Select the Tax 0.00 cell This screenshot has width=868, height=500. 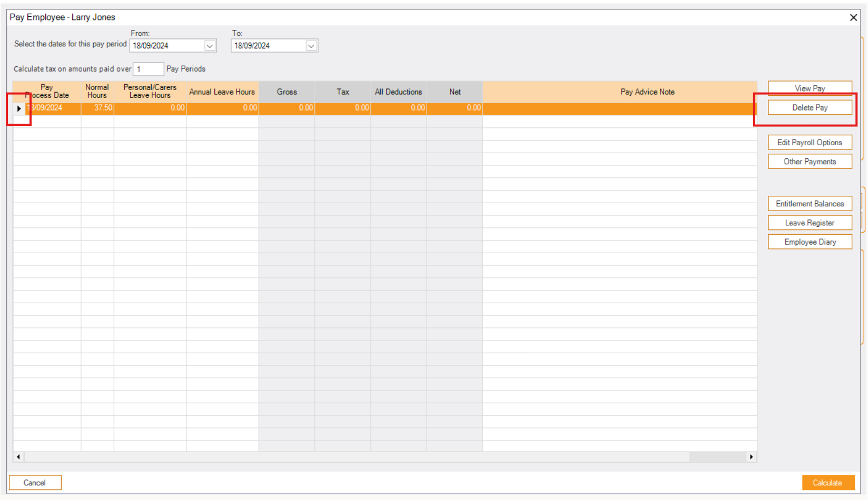click(343, 108)
